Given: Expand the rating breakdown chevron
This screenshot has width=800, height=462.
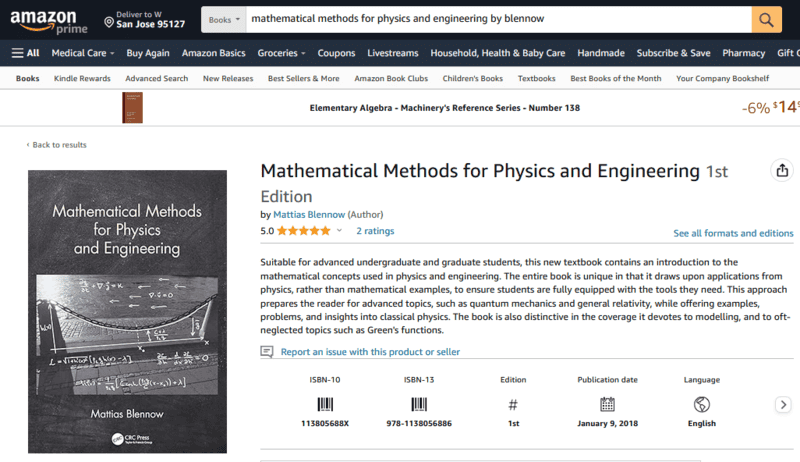Looking at the screenshot, I should [339, 230].
